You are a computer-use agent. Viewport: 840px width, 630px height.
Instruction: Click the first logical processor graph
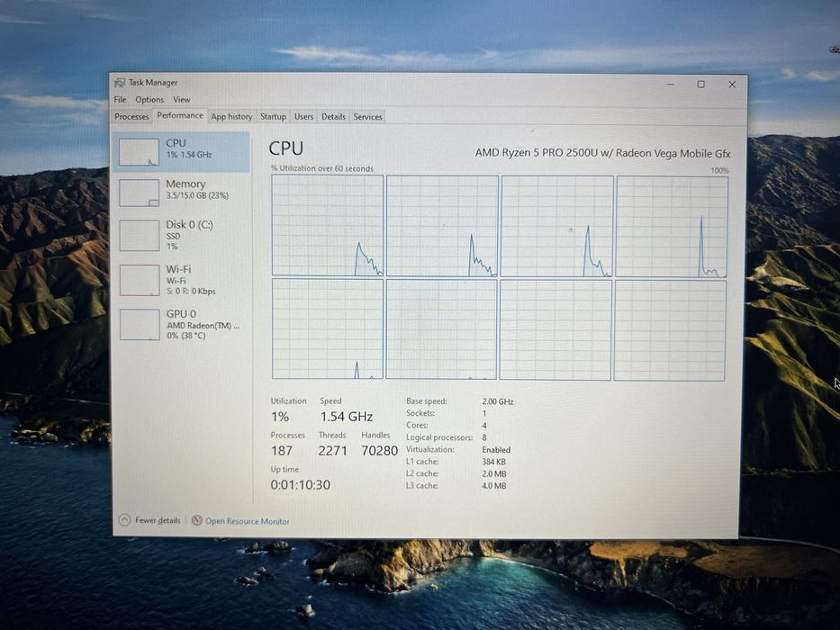[328, 226]
